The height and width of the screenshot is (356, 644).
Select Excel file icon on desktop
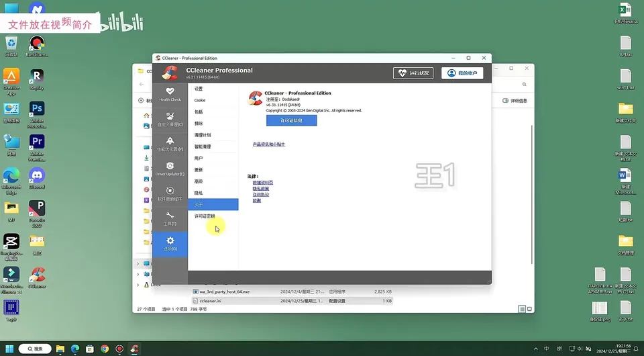[x=625, y=13]
